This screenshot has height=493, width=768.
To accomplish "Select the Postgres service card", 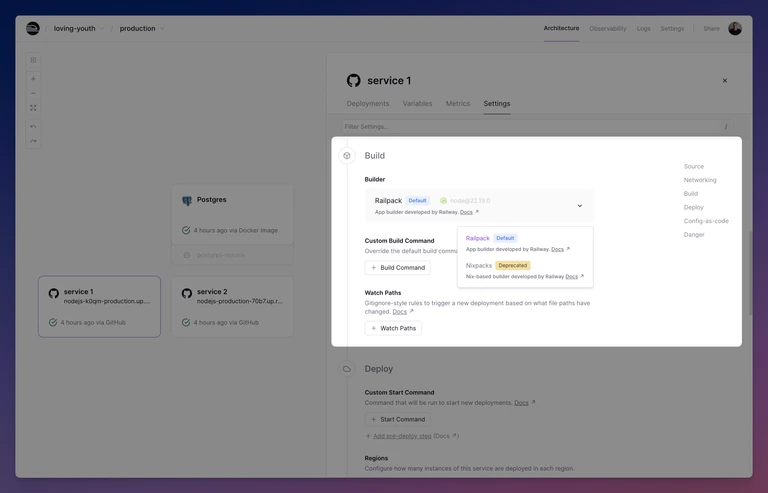I will (233, 214).
